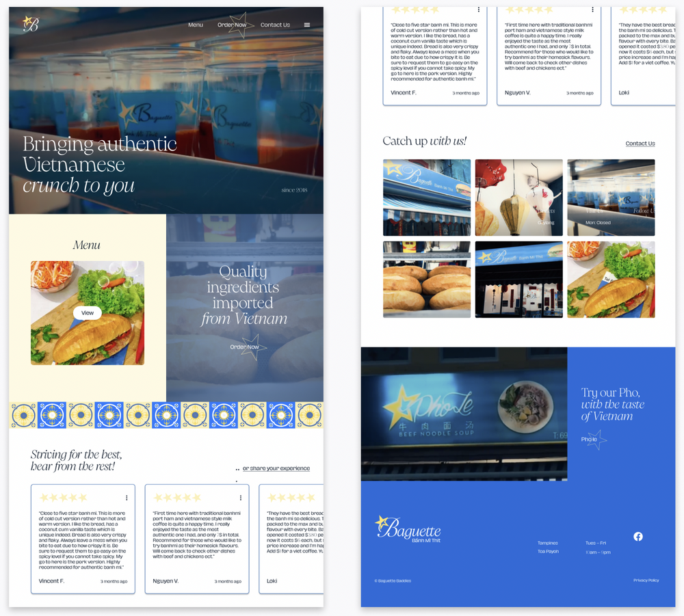684x616 pixels.
Task: Click the star B logo in header
Action: (x=30, y=24)
